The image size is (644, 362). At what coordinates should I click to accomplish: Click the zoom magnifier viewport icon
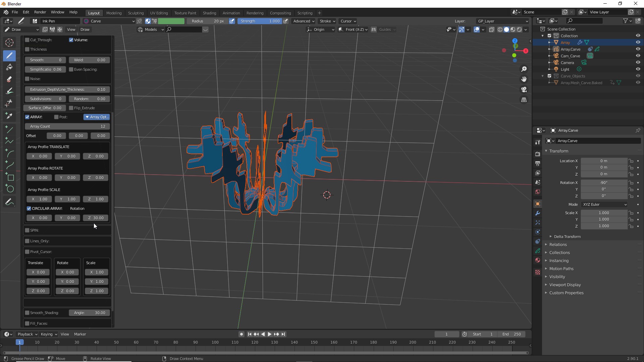tap(524, 69)
